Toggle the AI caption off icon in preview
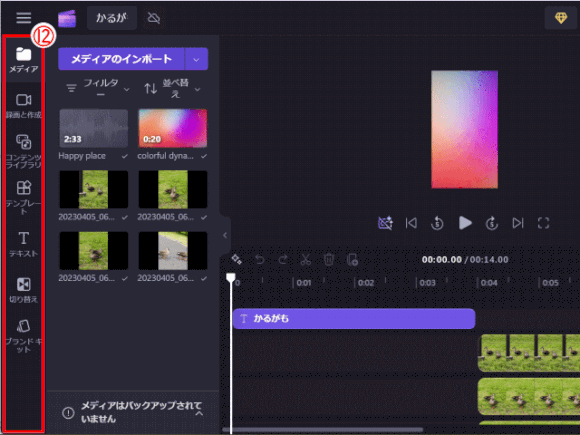Viewport: 580px width, 435px height. (385, 223)
